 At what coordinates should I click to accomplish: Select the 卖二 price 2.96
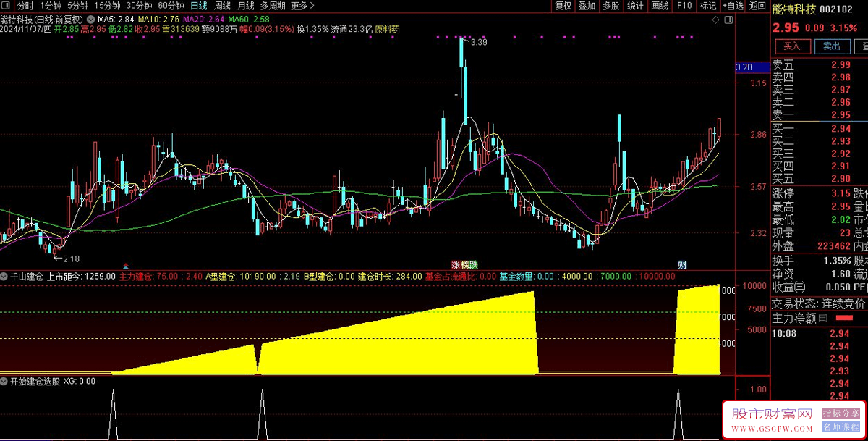841,102
